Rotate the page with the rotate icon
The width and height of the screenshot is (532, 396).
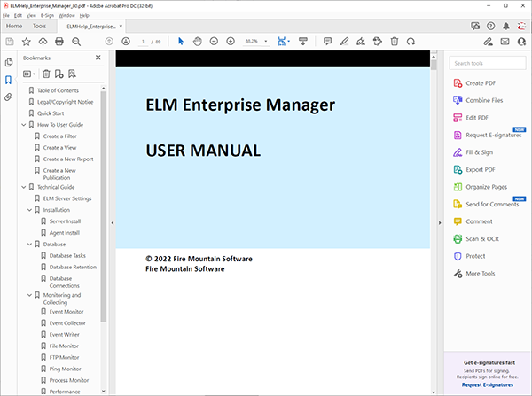[x=411, y=42]
